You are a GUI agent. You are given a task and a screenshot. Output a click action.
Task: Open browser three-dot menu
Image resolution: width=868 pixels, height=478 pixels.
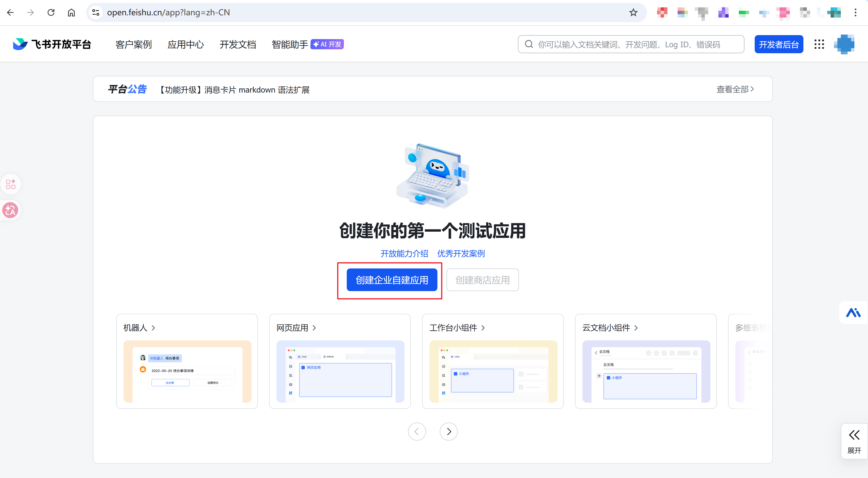coord(855,12)
